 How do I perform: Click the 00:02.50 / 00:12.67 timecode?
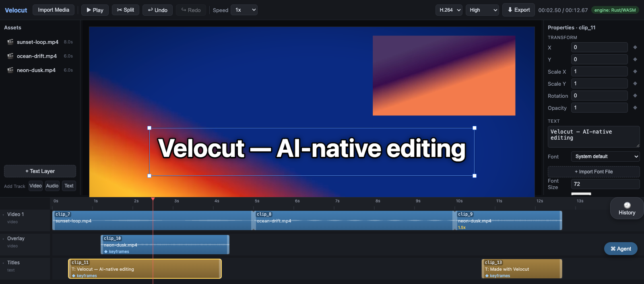[563, 10]
